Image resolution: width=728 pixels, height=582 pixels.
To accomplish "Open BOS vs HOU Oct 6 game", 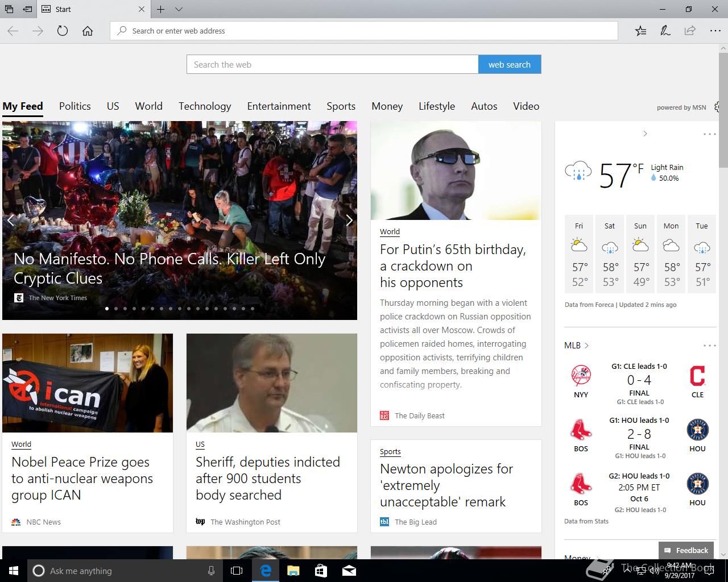I will [x=639, y=493].
